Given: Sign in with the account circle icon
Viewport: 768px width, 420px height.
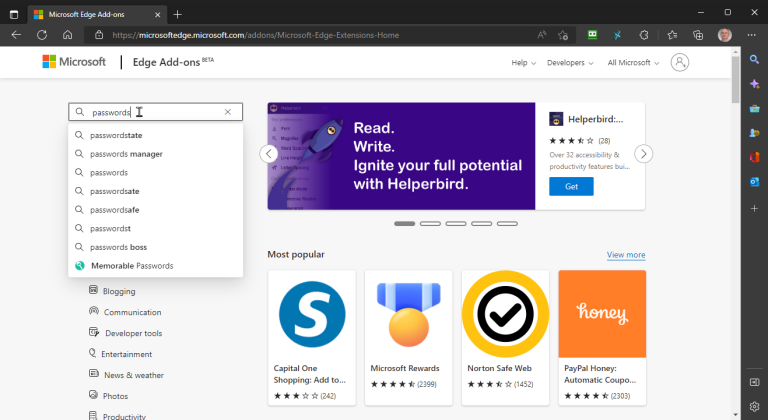Looking at the screenshot, I should click(x=680, y=62).
